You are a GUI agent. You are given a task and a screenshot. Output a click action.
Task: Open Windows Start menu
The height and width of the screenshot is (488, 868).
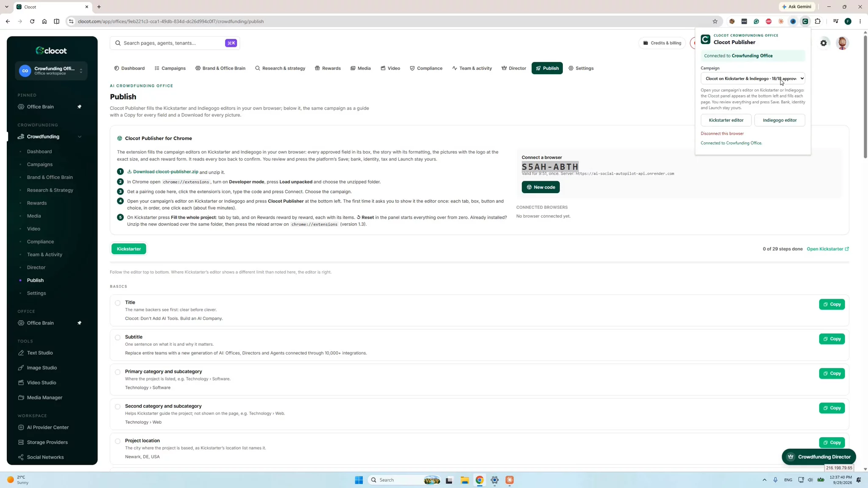pyautogui.click(x=359, y=480)
